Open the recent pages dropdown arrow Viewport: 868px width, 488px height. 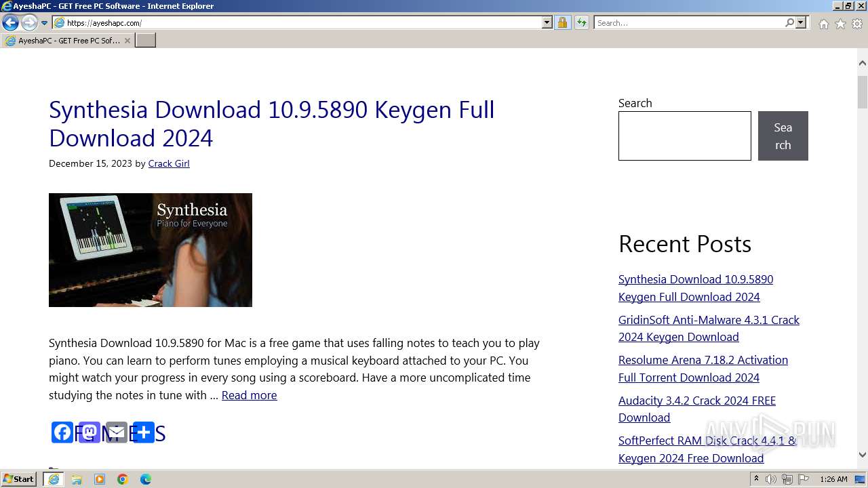(x=45, y=23)
